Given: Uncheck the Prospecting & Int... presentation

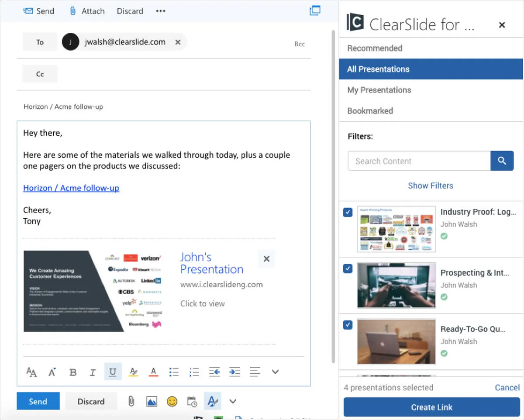Looking at the screenshot, I should pyautogui.click(x=348, y=269).
